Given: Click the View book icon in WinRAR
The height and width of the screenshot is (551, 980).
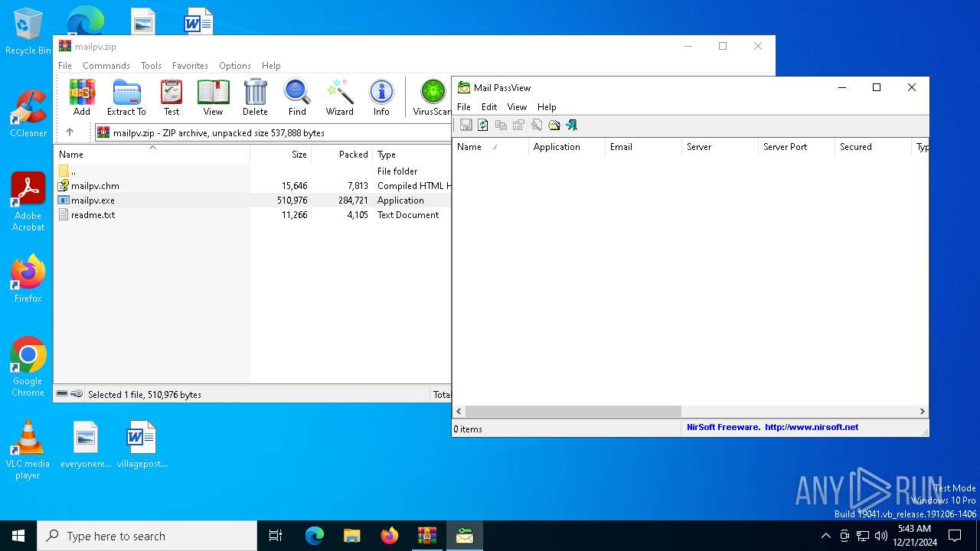Looking at the screenshot, I should (x=213, y=98).
